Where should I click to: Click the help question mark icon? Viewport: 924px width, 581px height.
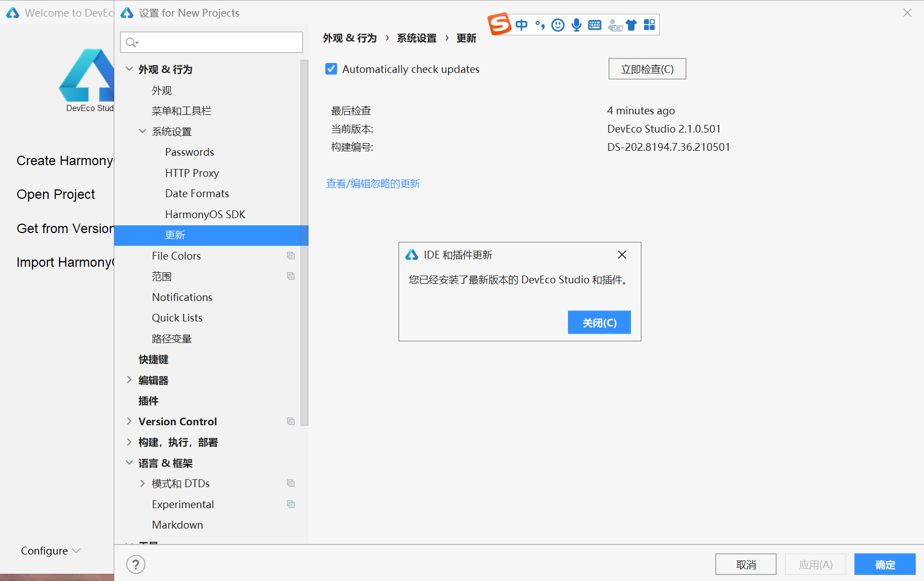pos(136,564)
